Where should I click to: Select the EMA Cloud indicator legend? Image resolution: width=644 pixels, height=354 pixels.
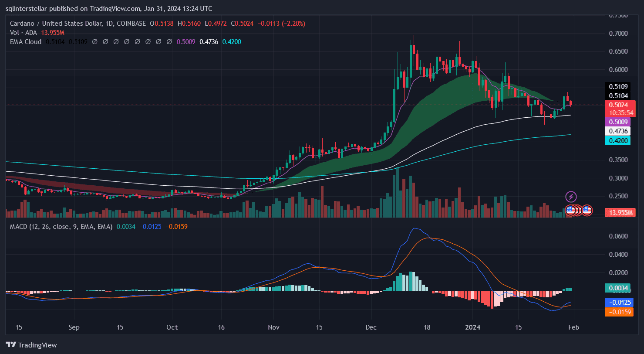tap(26, 42)
